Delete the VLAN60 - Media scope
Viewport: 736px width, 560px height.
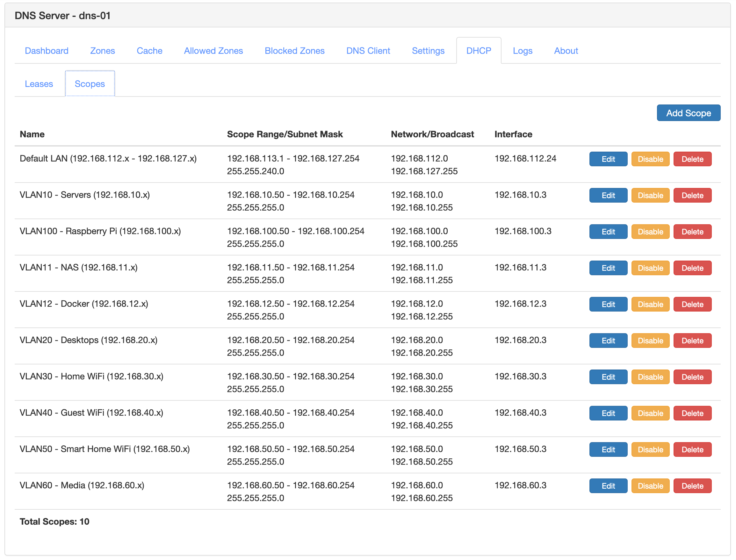tap(692, 486)
